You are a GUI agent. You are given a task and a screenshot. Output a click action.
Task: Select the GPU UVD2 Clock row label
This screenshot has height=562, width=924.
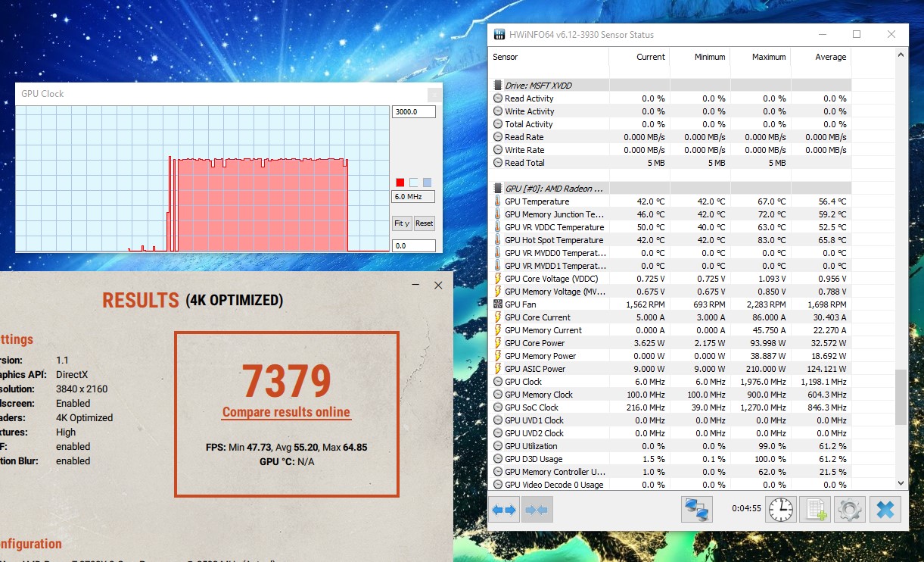click(x=534, y=433)
